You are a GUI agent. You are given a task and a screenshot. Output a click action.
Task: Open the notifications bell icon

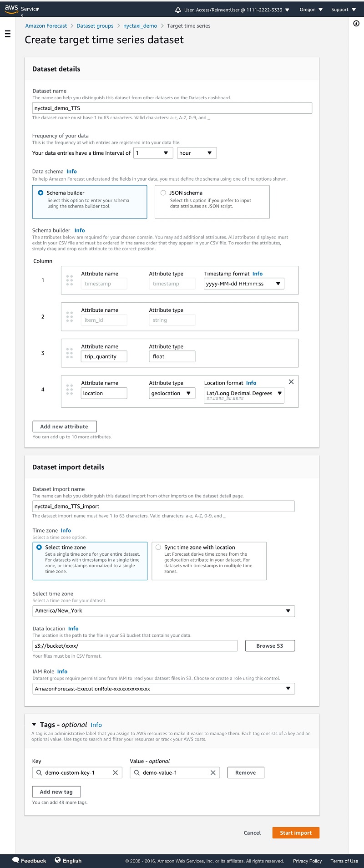tap(178, 10)
